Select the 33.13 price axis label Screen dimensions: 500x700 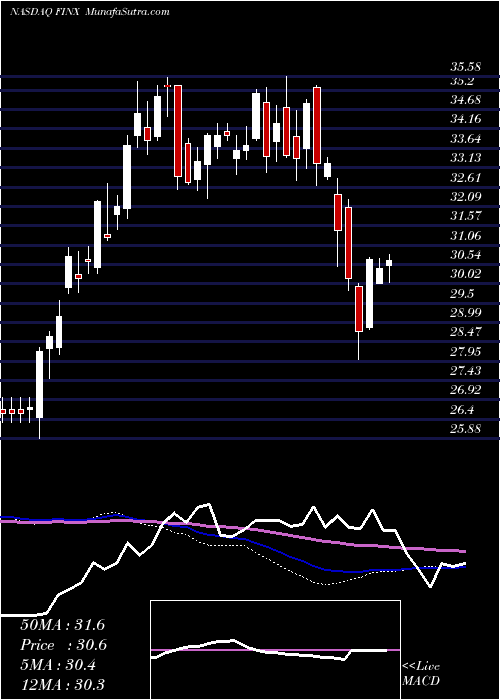tap(465, 158)
